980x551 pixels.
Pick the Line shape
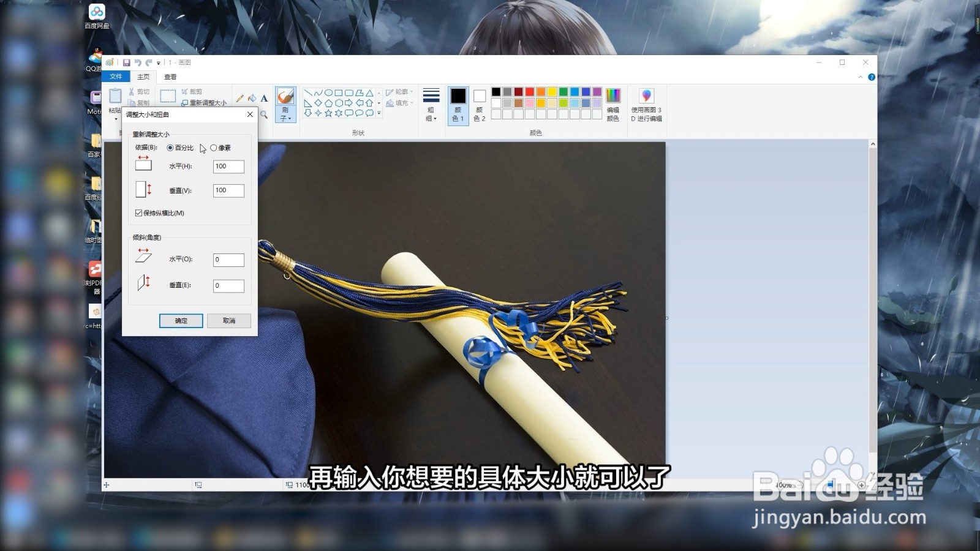[308, 93]
